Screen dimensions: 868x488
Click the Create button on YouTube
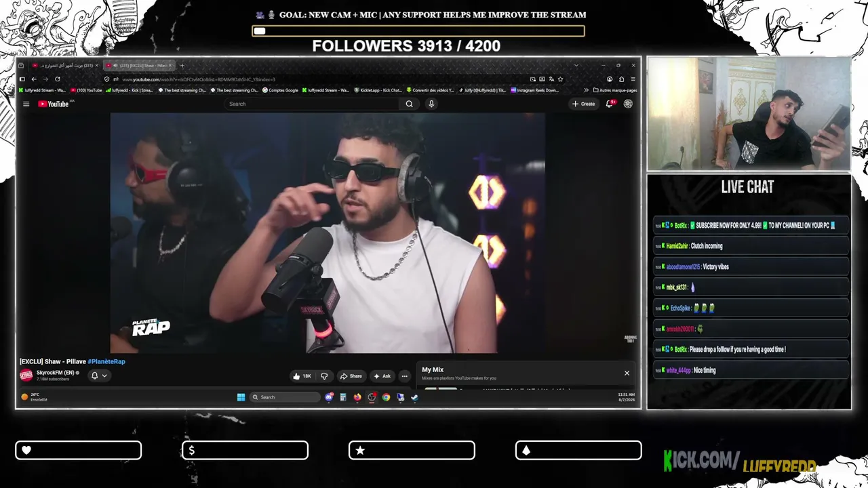point(583,104)
